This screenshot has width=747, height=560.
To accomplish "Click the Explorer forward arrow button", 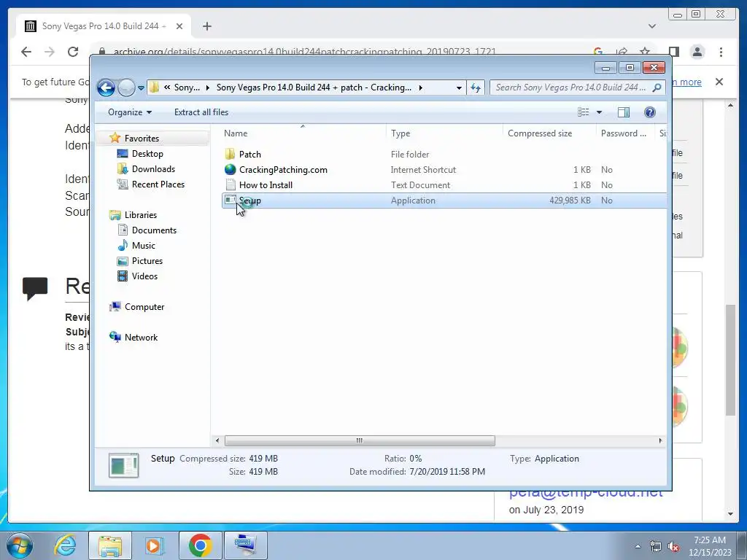I will 126,87.
